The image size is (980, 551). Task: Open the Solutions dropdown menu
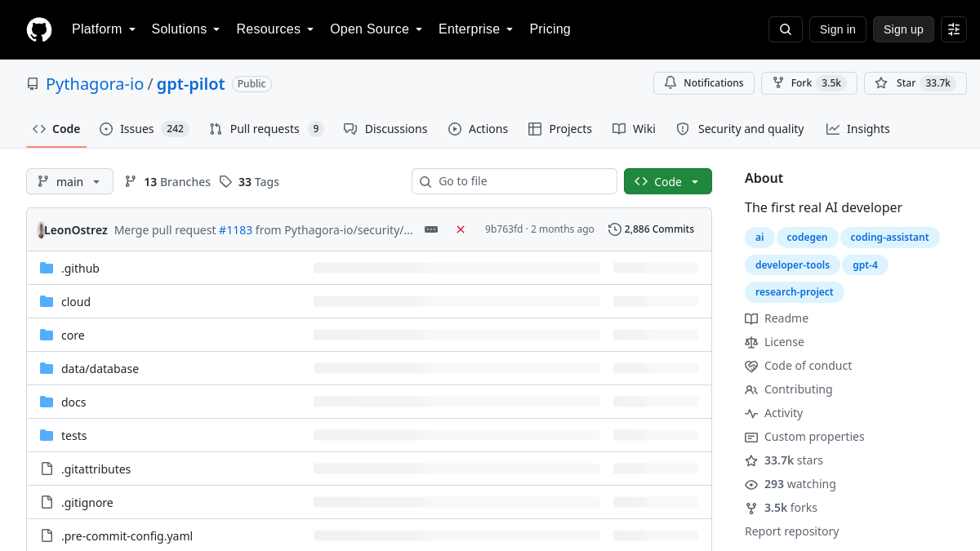(185, 29)
